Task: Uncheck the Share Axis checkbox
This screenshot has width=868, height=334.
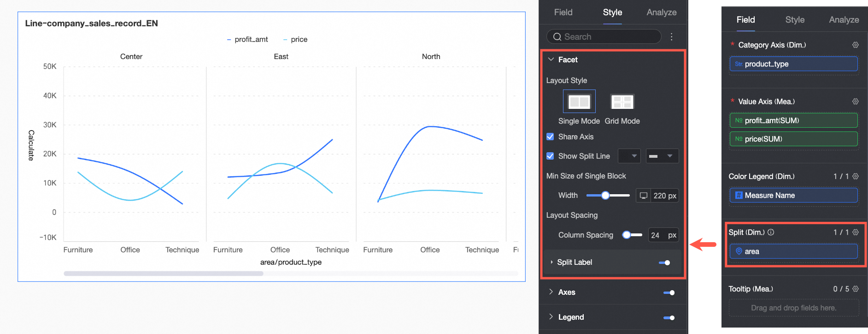Action: pos(550,137)
